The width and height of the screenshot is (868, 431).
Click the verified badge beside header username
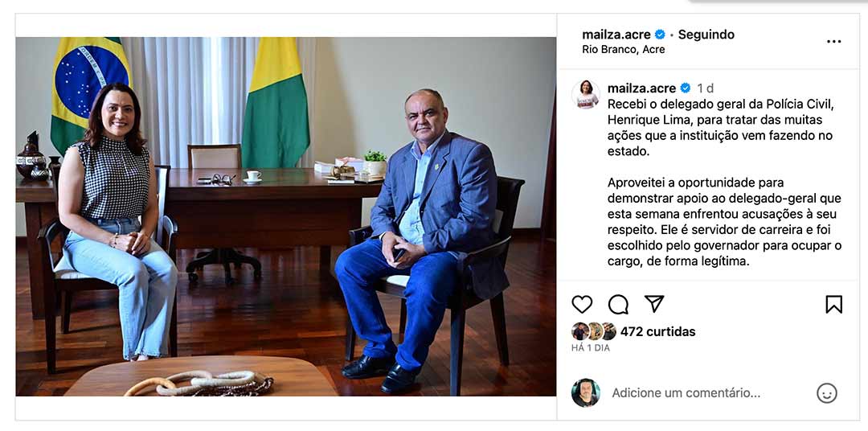(x=660, y=35)
